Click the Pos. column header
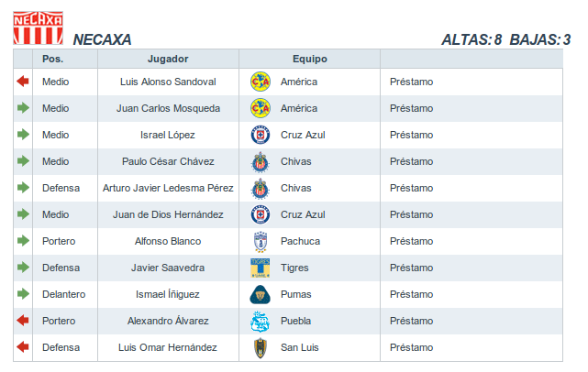588x372 pixels. [52, 59]
